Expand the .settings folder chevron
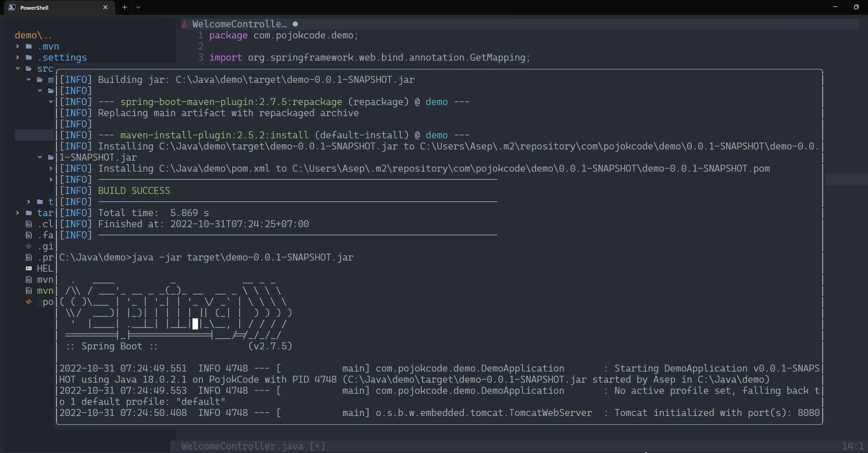Image resolution: width=868 pixels, height=453 pixels. 18,57
